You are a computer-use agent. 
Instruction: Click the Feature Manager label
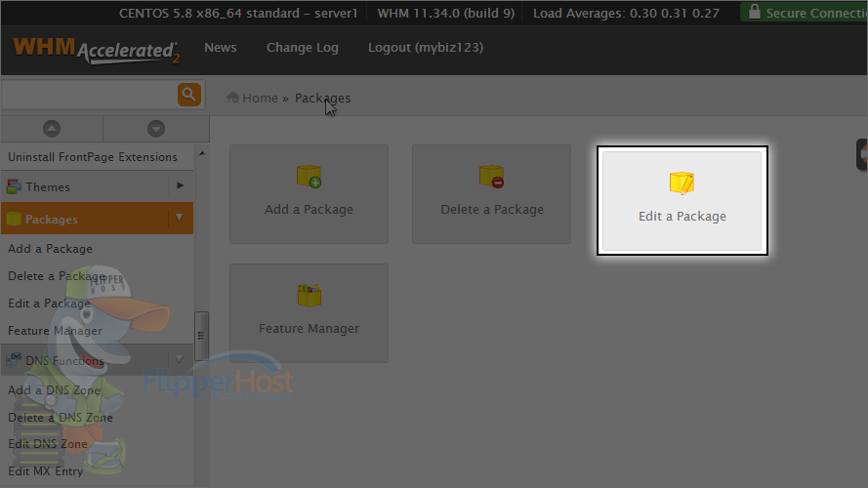(x=309, y=329)
